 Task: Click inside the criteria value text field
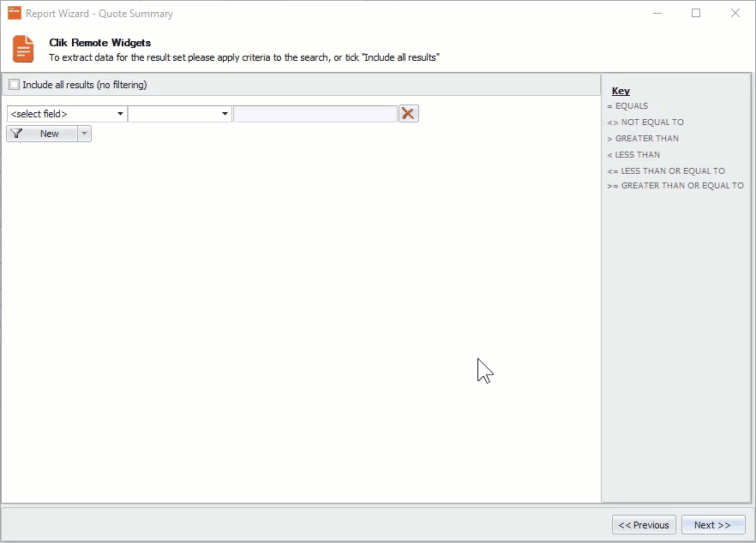[313, 113]
